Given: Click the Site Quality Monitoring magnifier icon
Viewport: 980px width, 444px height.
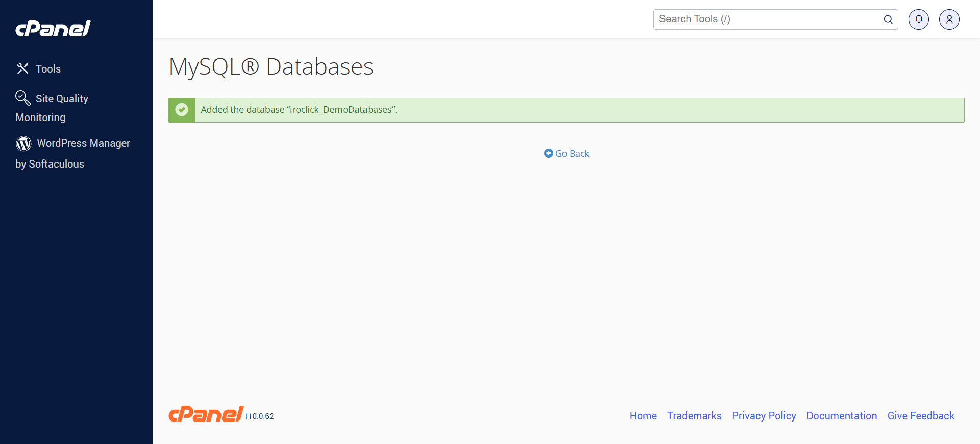Looking at the screenshot, I should 22,98.
